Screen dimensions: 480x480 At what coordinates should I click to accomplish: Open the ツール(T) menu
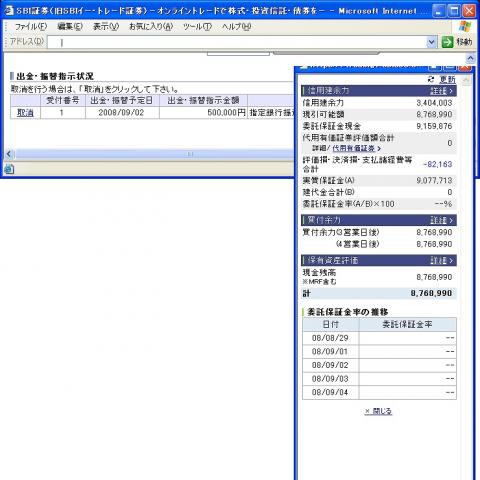(x=197, y=27)
